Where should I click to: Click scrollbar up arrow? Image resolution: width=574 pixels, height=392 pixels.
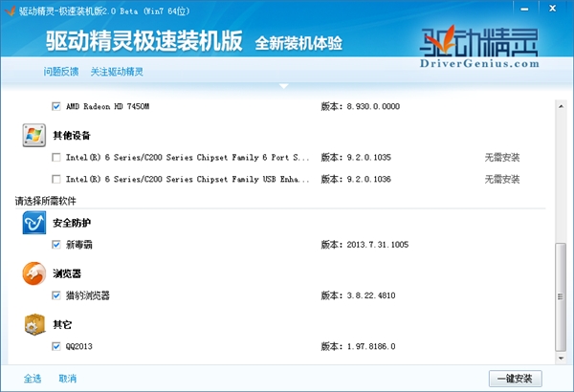561,106
